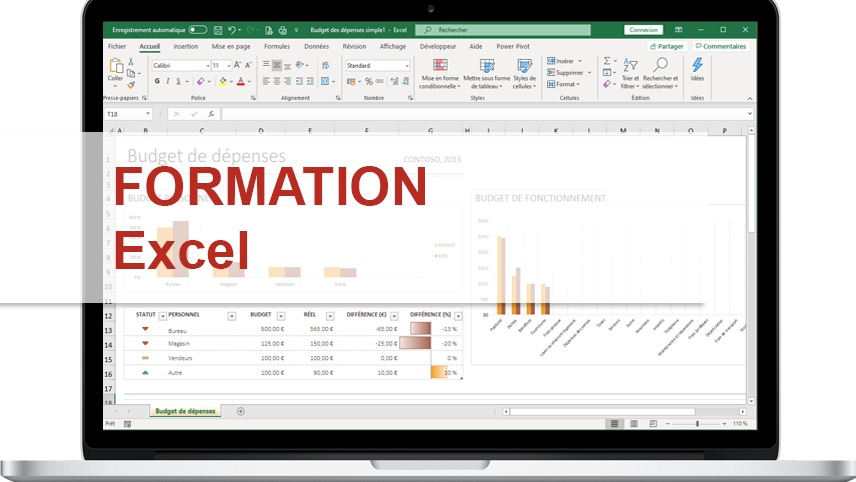Add a new sheet with plus icon

(x=240, y=411)
